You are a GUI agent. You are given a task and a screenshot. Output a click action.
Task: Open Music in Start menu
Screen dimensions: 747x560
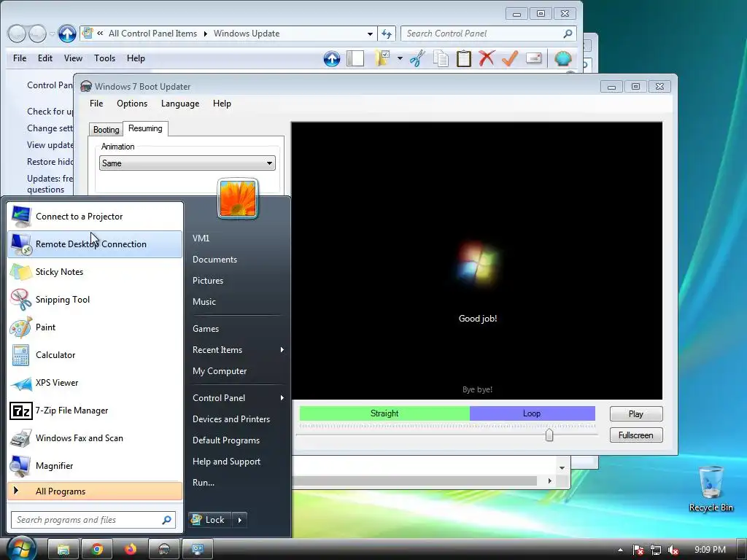coord(204,302)
